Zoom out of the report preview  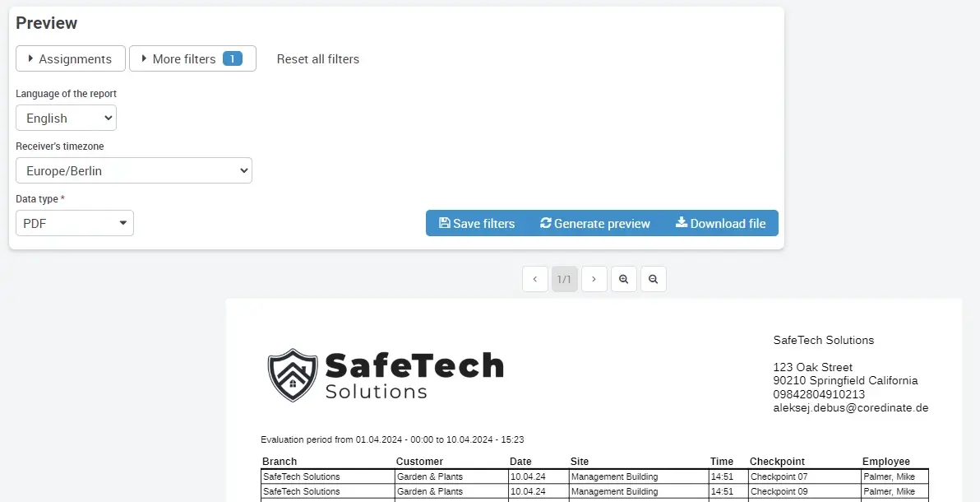coord(653,279)
